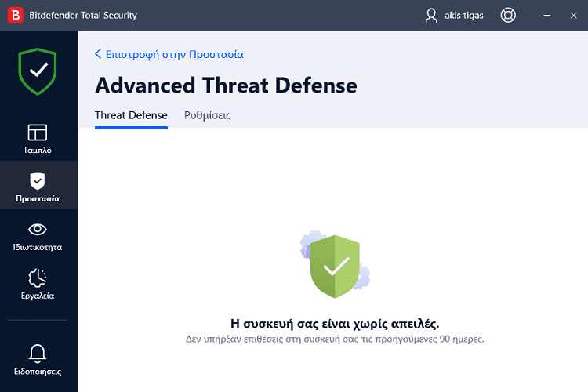Click text about the previous 90 ημέρες
Viewport: 588px width, 392px height.
(x=335, y=339)
